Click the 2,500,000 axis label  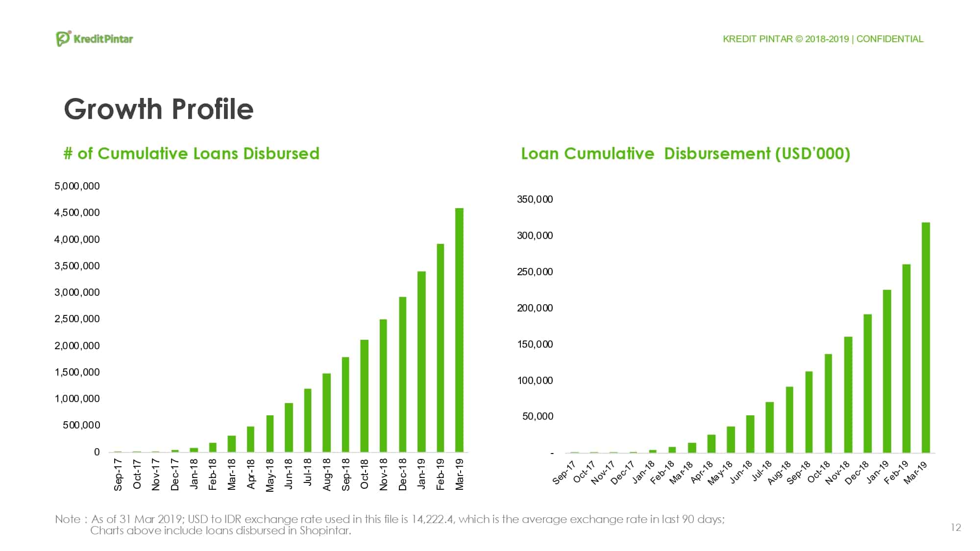77,319
